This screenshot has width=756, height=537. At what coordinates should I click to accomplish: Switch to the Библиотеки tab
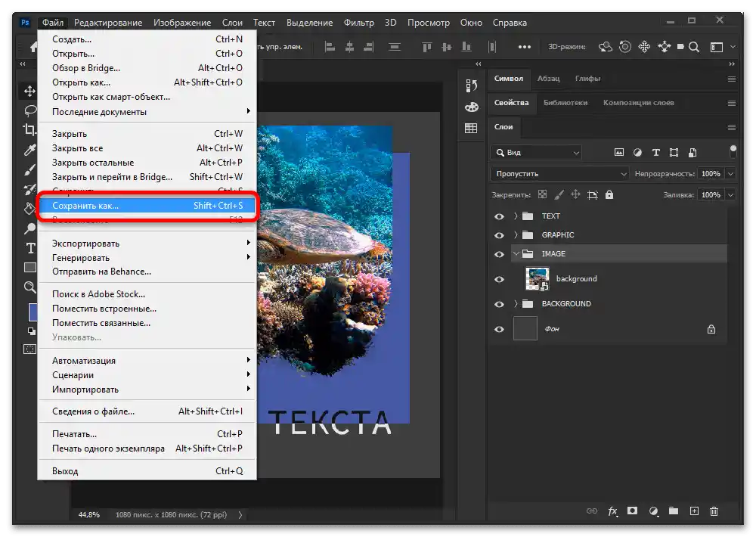coord(565,102)
